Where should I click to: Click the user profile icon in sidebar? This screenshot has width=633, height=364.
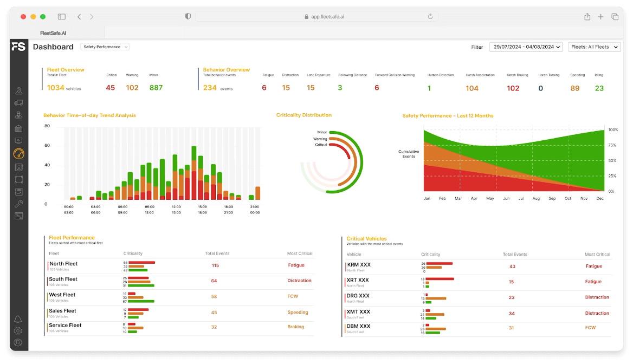coord(18,342)
